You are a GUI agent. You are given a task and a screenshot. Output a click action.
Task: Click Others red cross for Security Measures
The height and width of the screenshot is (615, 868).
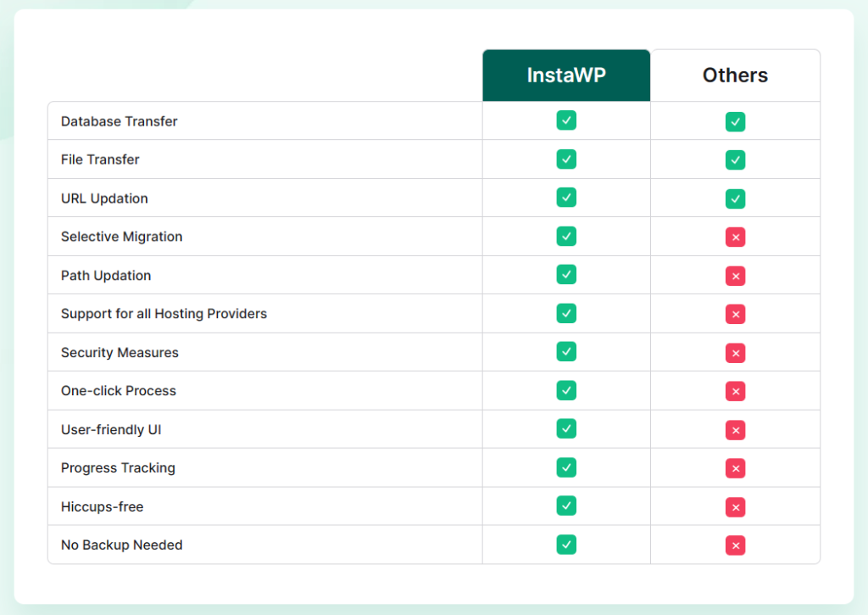[735, 353]
